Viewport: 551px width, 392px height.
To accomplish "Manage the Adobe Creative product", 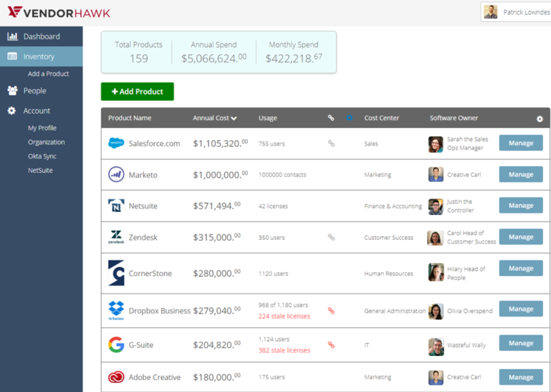I will coord(521,377).
